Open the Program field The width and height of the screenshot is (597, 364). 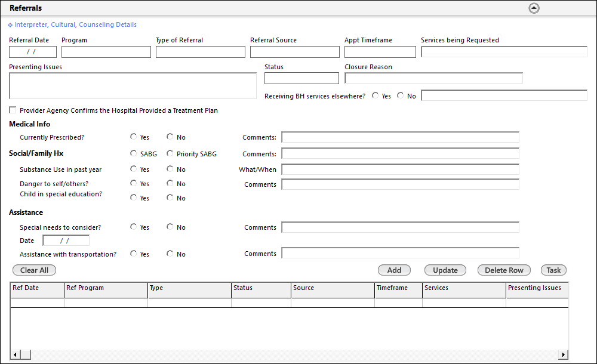106,52
